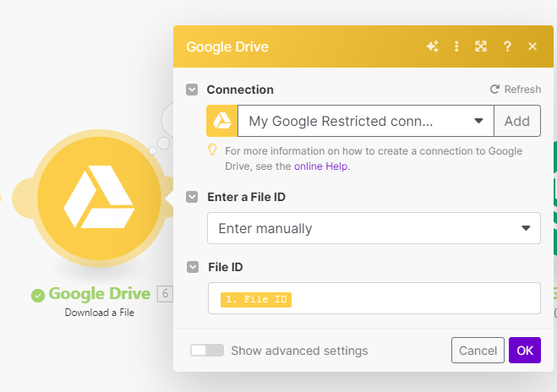Click the Google Drive icon beside connection field
Screen dimensions: 557x392
(222, 121)
